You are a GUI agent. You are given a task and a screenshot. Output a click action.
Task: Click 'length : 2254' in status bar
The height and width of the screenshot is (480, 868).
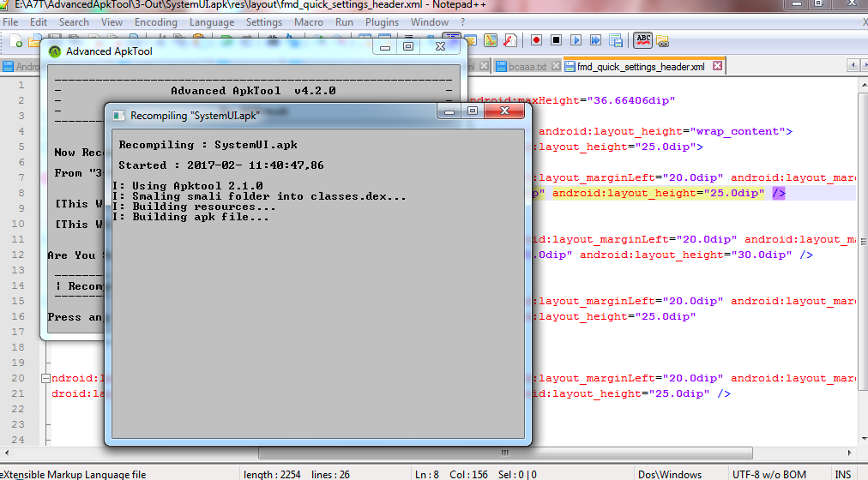pos(273,475)
